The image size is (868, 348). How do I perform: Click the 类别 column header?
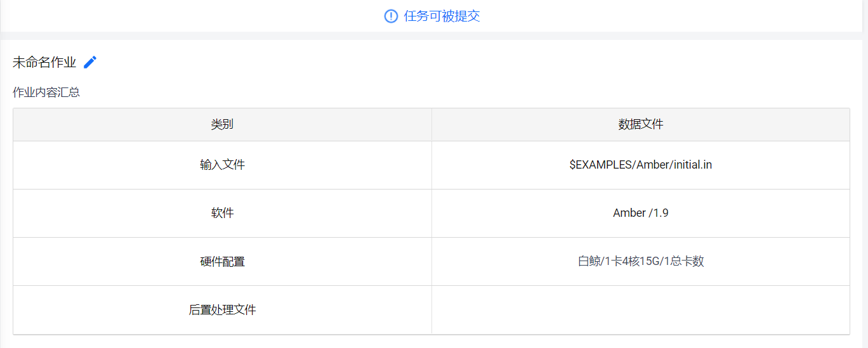coord(222,124)
